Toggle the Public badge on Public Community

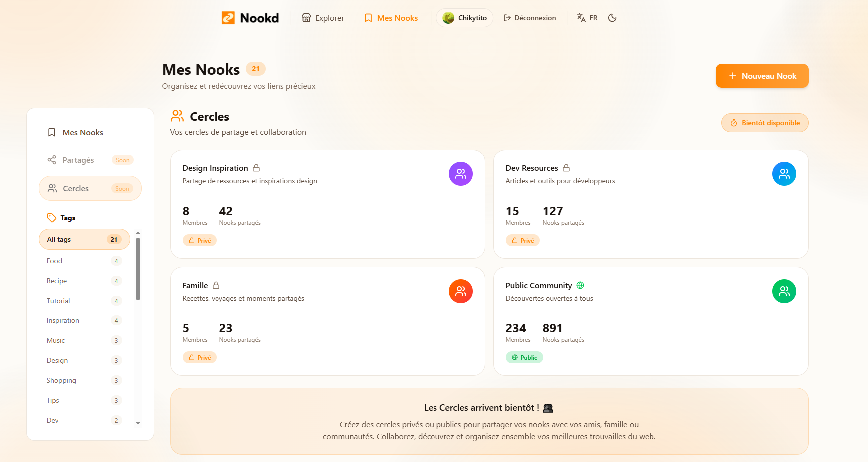(x=524, y=357)
